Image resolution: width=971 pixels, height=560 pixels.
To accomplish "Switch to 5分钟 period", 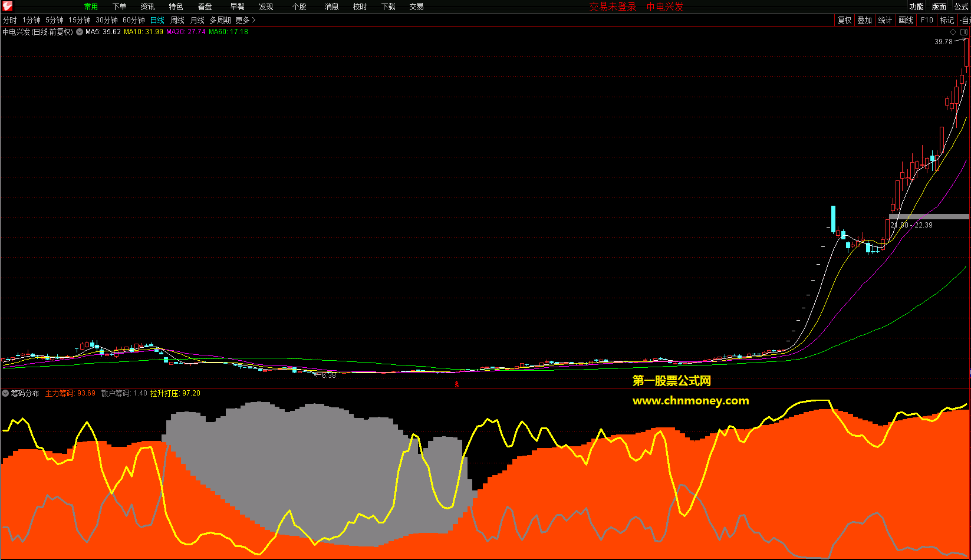I will (x=54, y=20).
